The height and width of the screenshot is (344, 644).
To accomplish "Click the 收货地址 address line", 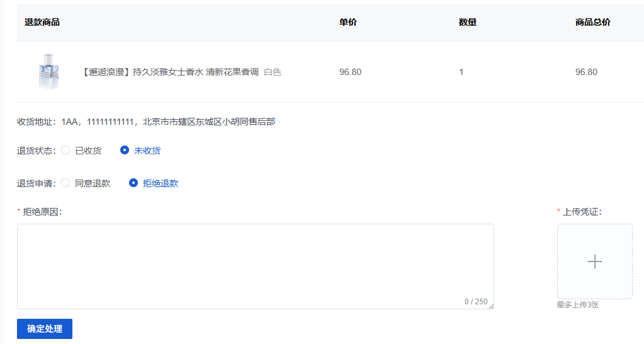I will click(146, 122).
